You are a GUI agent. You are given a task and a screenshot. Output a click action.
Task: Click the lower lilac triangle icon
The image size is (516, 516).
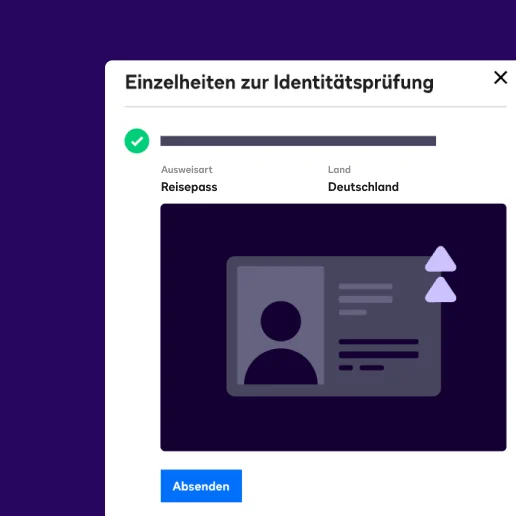[441, 289]
